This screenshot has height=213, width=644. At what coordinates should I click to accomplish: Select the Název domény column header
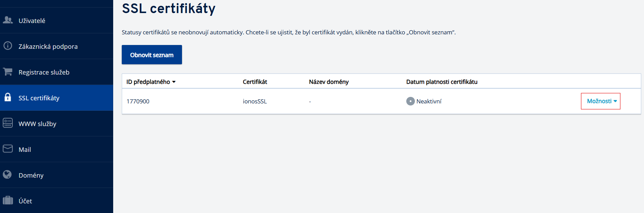[x=329, y=82]
